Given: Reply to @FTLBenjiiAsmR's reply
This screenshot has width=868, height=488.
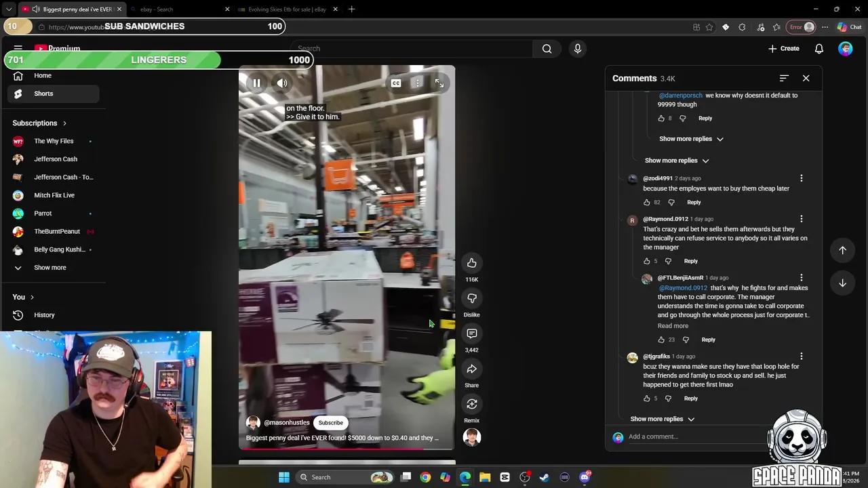Looking at the screenshot, I should [x=708, y=340].
